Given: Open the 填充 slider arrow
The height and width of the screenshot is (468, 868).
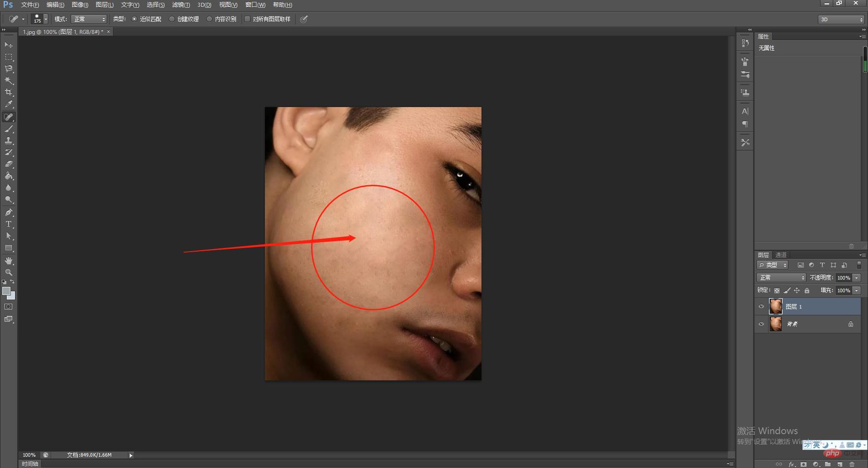Looking at the screenshot, I should (x=857, y=290).
